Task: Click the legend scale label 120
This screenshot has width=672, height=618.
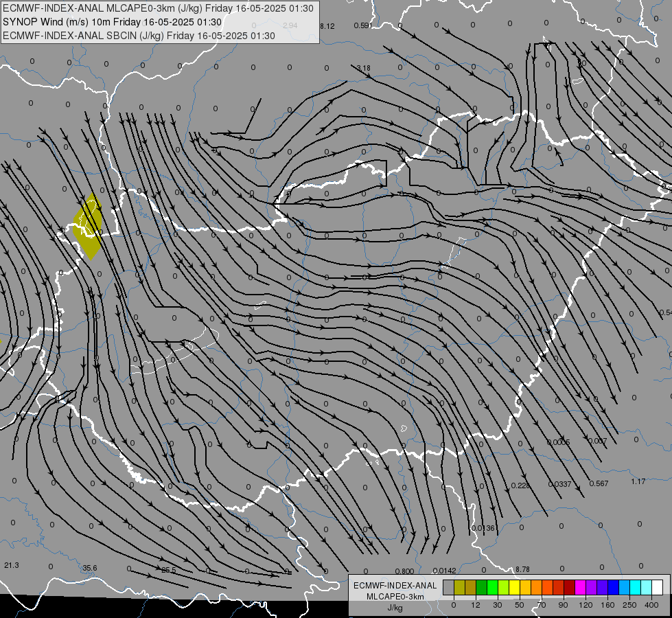Action: [x=586, y=605]
